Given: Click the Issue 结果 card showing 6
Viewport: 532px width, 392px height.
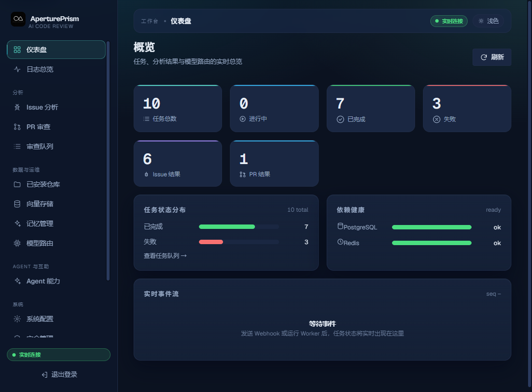Looking at the screenshot, I should (x=178, y=164).
